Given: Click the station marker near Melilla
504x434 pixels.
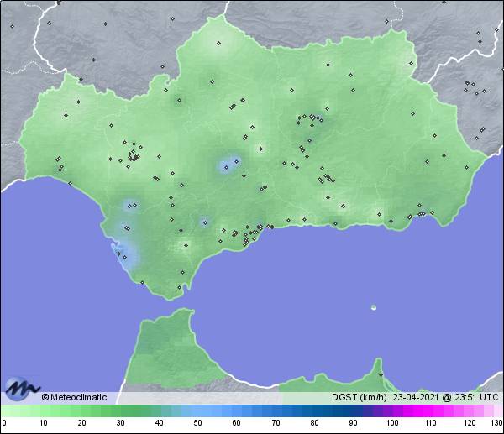Looking at the screenshot, I should pyautogui.click(x=380, y=375).
